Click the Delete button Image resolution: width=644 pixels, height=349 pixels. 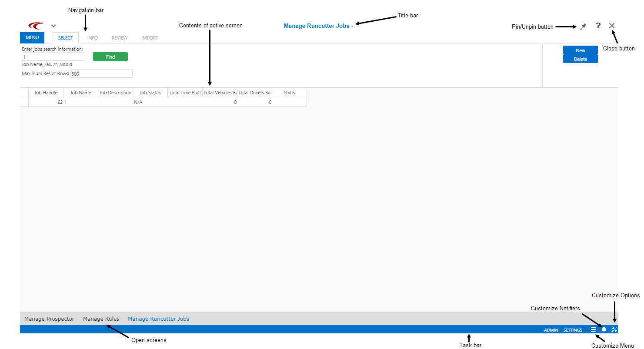580,59
